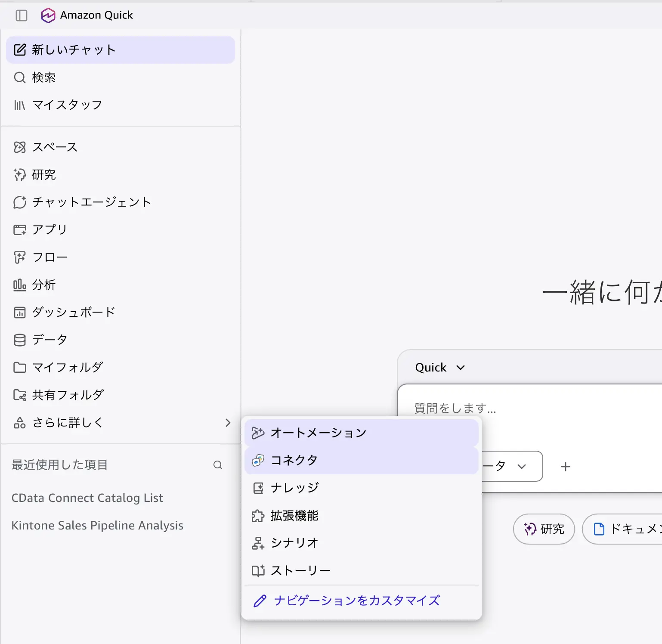
Task: Open ストーリー from the submenu
Action: (362, 571)
